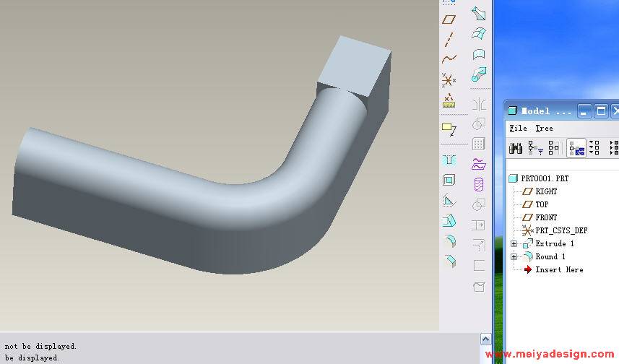Activate the Datum Coordinate System tool
The height and width of the screenshot is (364, 619).
(449, 79)
